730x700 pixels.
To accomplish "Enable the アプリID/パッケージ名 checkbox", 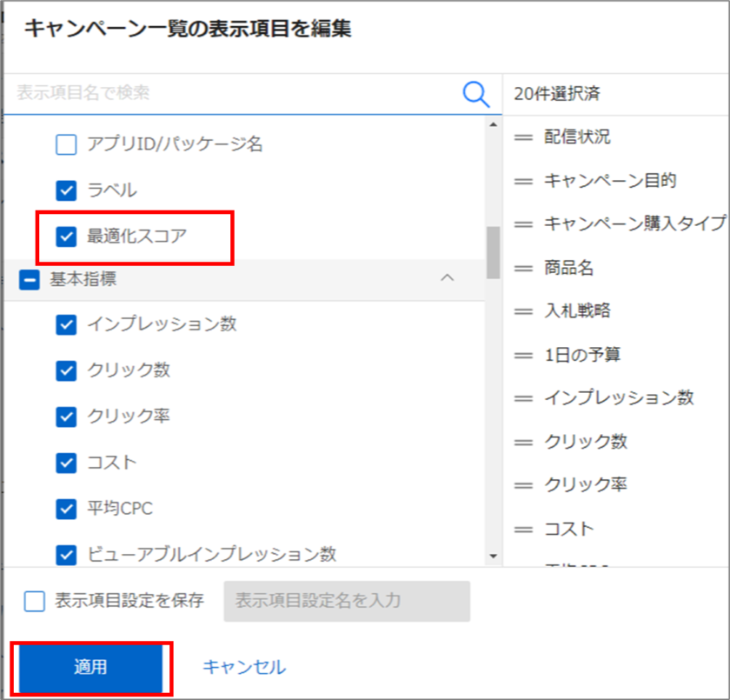I will [66, 144].
